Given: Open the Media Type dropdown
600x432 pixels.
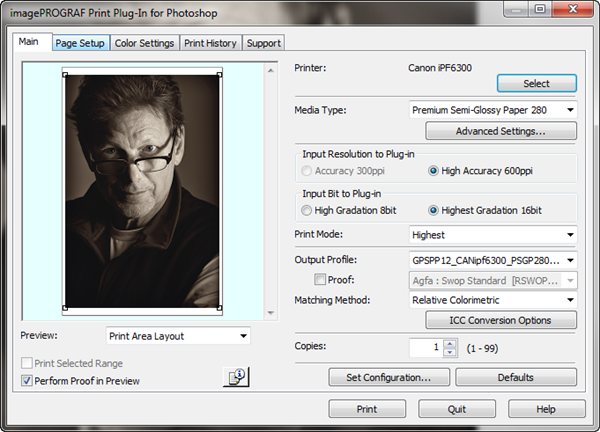Looking at the screenshot, I should [569, 110].
